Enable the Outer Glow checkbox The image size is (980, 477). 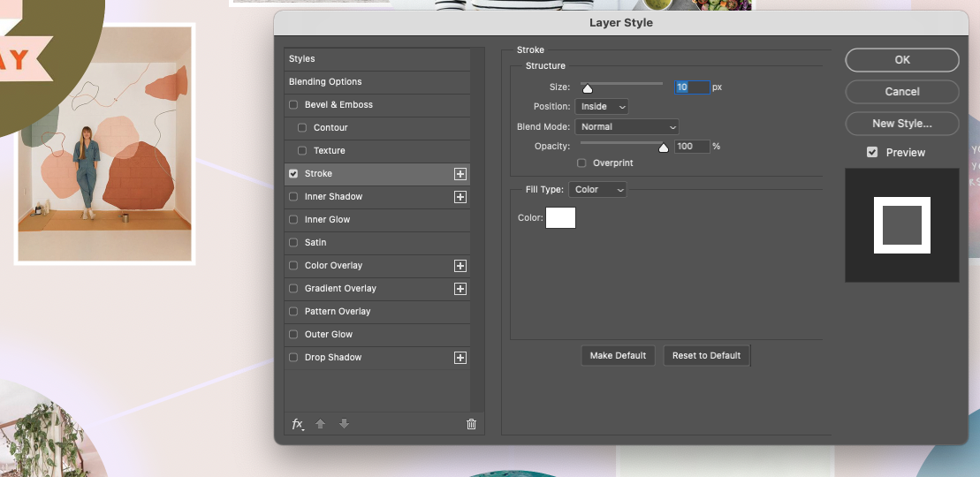(x=293, y=335)
